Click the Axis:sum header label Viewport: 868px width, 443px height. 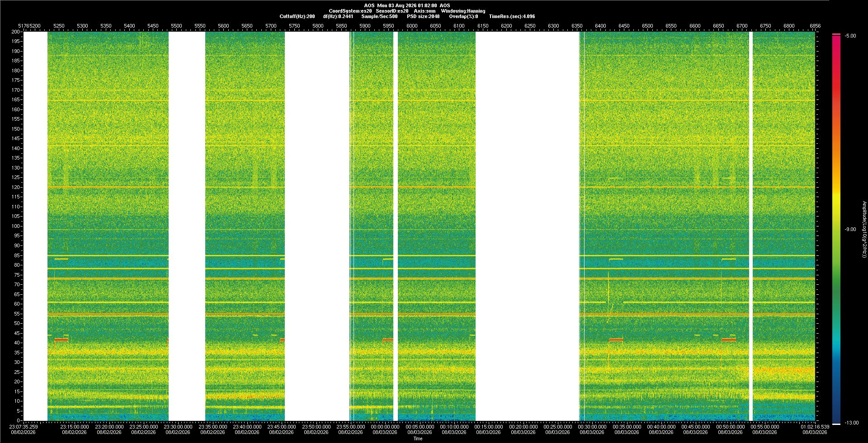[425, 11]
